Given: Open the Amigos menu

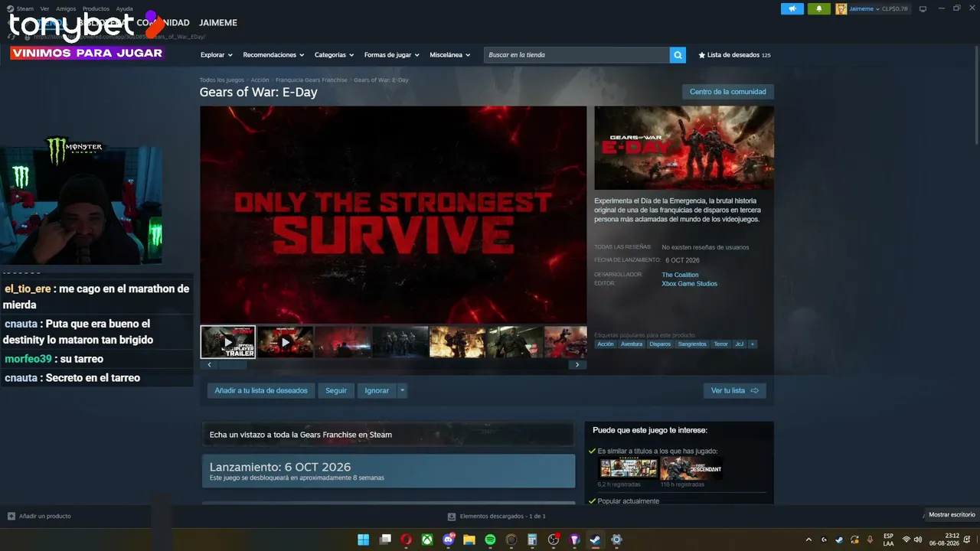Looking at the screenshot, I should click(x=66, y=8).
